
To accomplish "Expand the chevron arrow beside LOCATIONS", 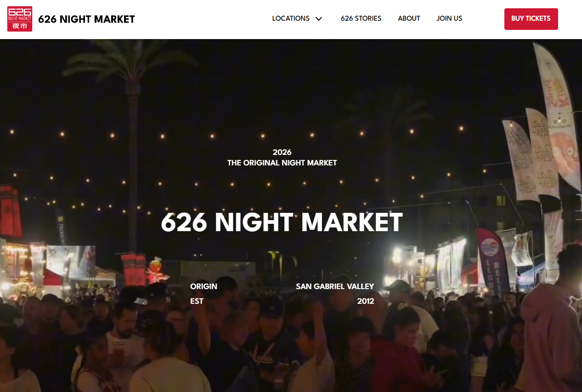I will (319, 19).
